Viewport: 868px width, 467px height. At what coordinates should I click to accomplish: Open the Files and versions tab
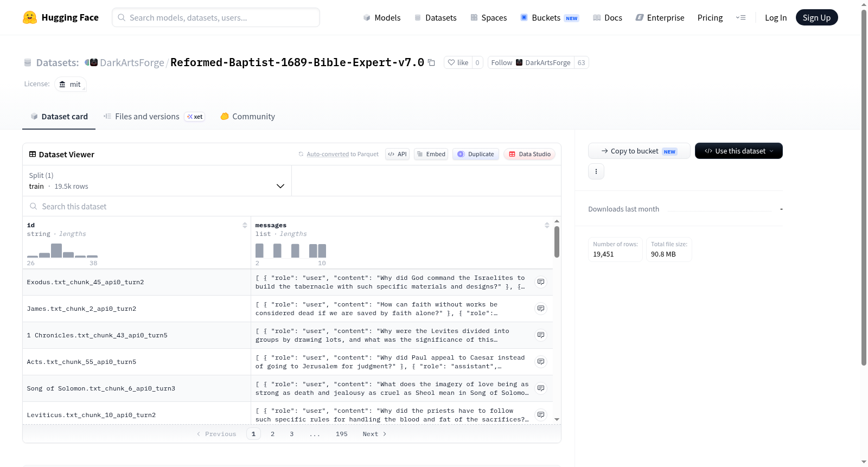pyautogui.click(x=154, y=117)
